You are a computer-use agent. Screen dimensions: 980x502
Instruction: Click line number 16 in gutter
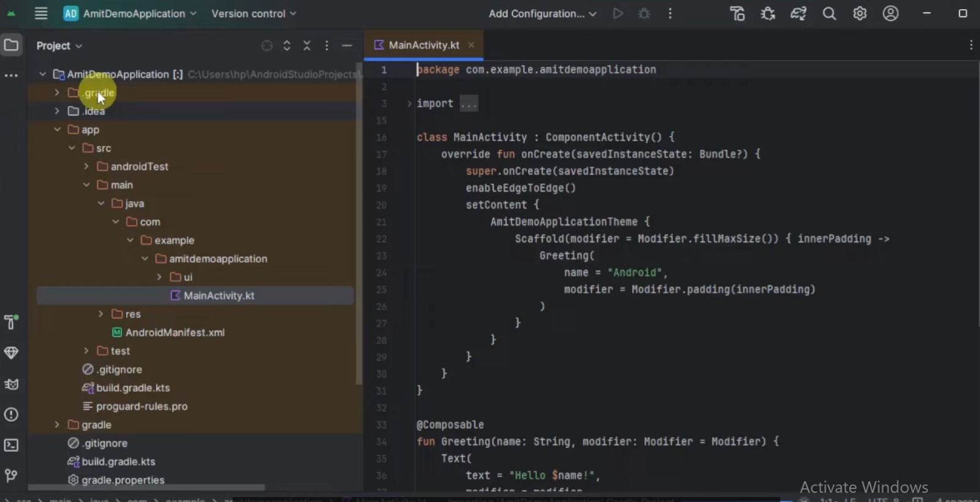(x=382, y=137)
